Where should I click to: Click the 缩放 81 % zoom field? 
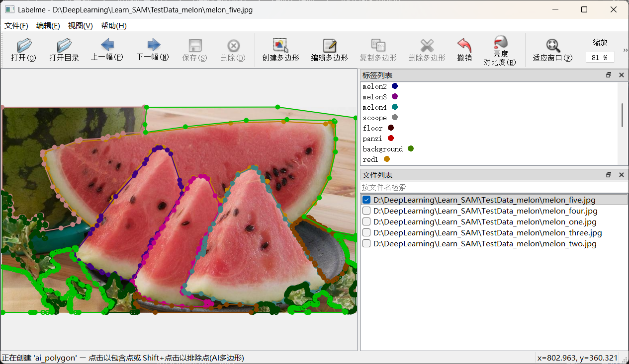coord(600,58)
